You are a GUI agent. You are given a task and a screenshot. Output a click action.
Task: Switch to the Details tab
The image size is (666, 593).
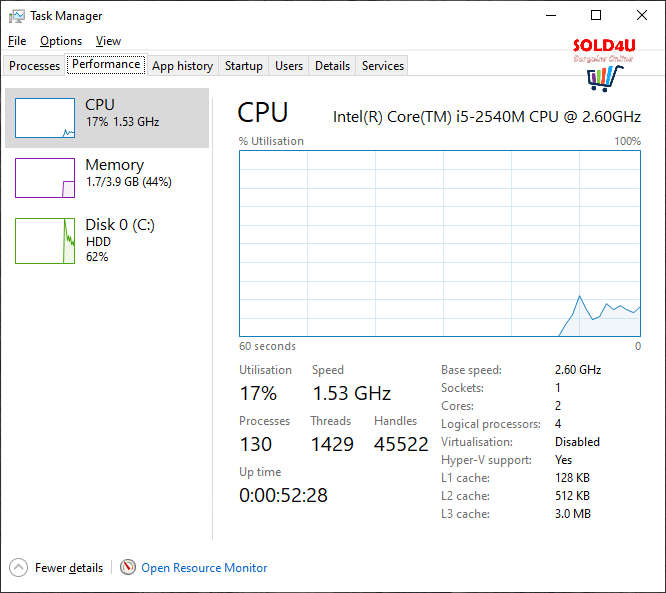pos(332,66)
